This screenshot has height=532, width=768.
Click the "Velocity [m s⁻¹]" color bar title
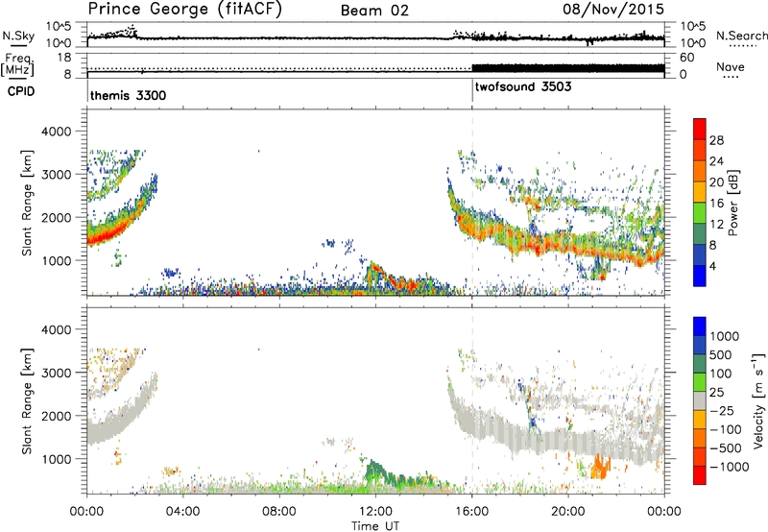coord(758,400)
